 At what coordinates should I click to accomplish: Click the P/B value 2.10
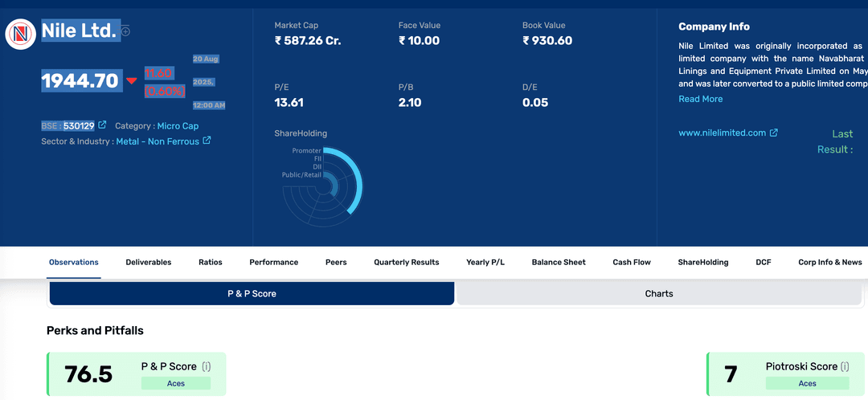[410, 102]
